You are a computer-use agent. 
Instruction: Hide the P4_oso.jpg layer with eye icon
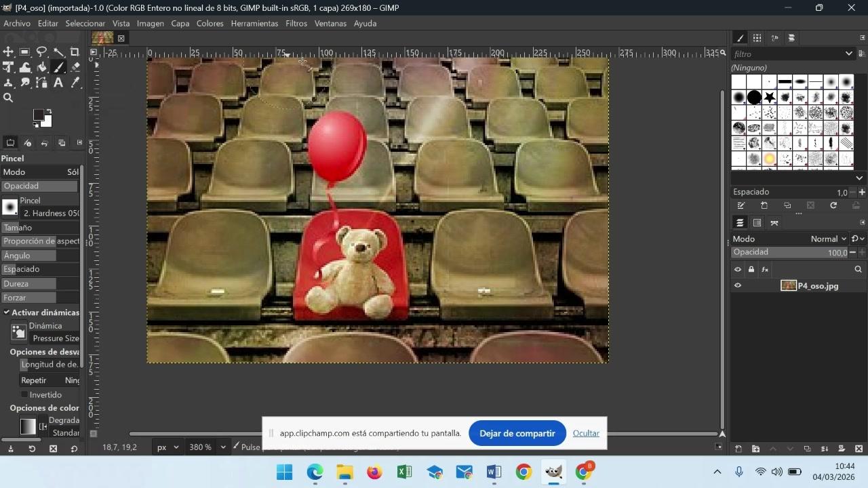pos(738,286)
